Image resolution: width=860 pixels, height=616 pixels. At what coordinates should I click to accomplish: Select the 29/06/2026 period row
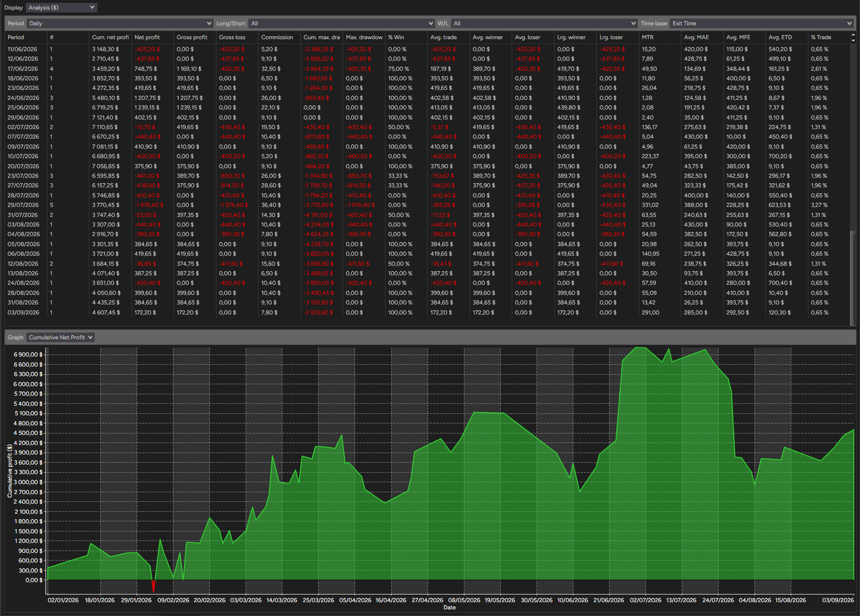428,118
